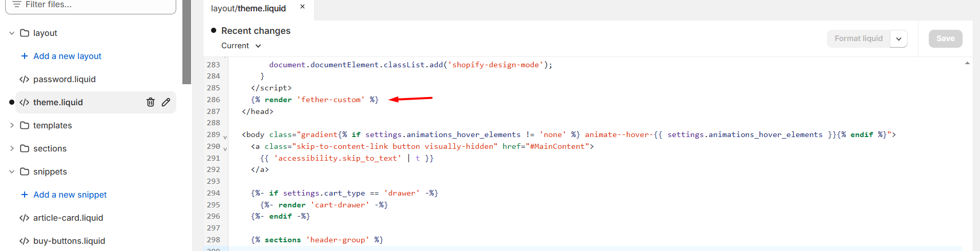Rename theme.liquid using the pencil icon

pyautogui.click(x=166, y=102)
